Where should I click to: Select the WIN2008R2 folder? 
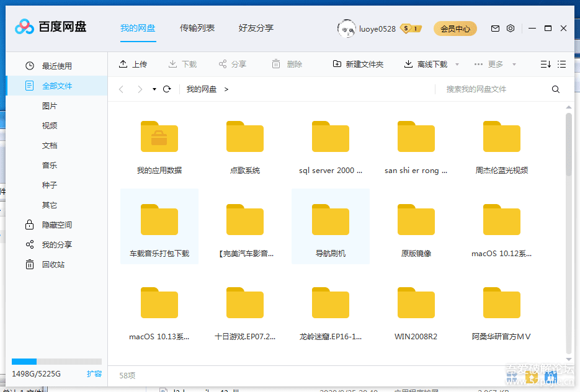coord(416,310)
